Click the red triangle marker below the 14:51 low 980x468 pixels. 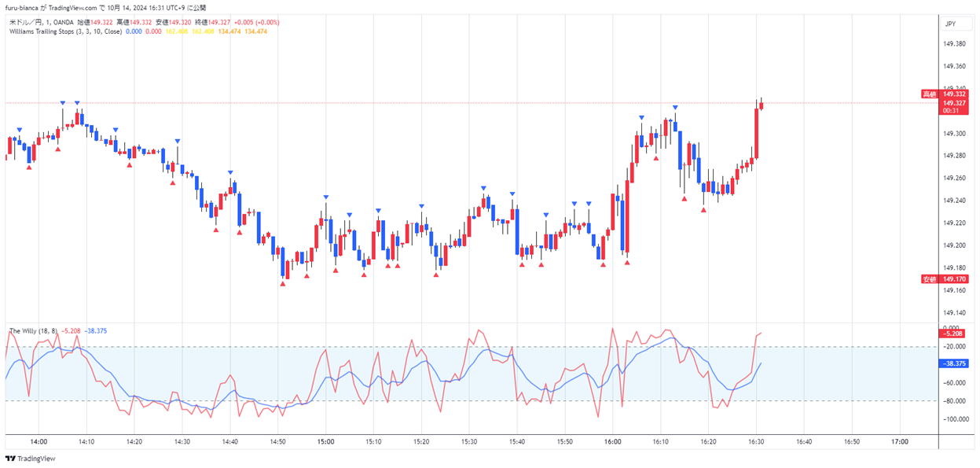[x=282, y=283]
